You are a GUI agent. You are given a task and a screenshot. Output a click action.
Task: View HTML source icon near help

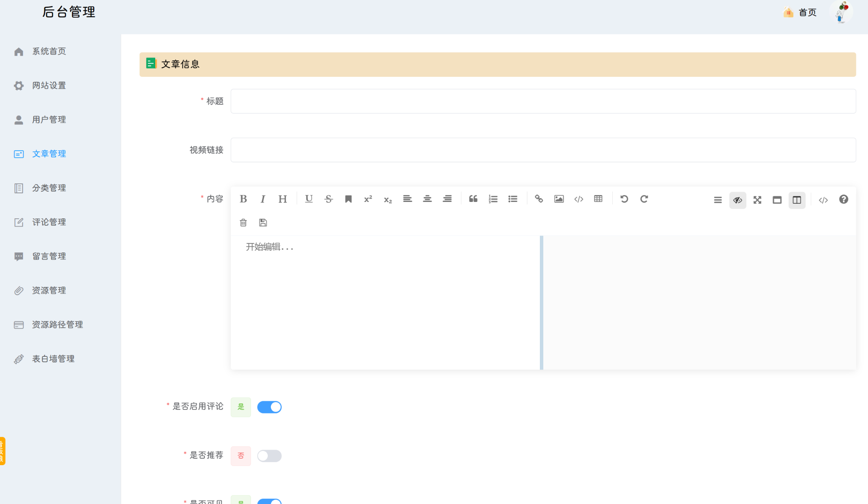pos(823,200)
